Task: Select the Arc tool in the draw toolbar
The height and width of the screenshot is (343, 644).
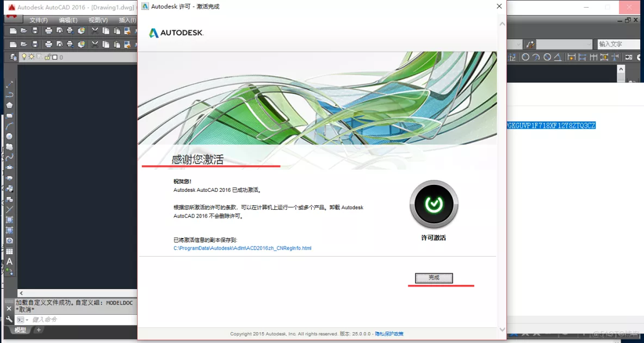Action: pos(9,126)
